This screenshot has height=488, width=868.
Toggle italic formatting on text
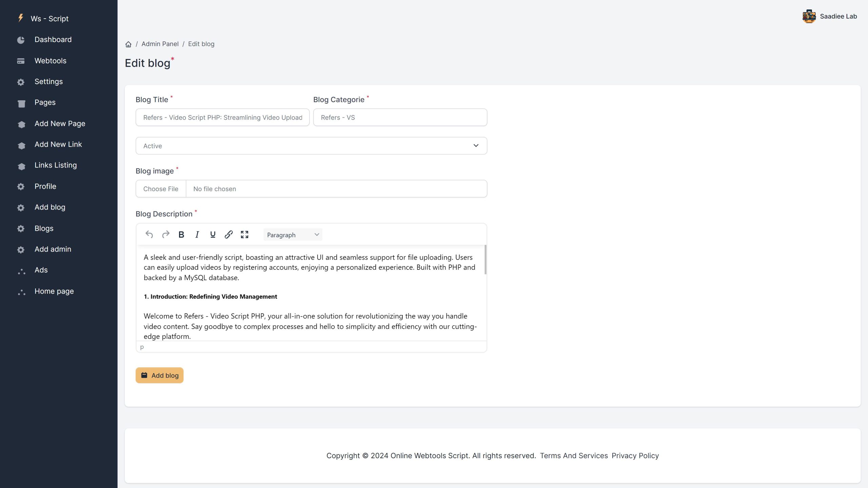tap(197, 234)
